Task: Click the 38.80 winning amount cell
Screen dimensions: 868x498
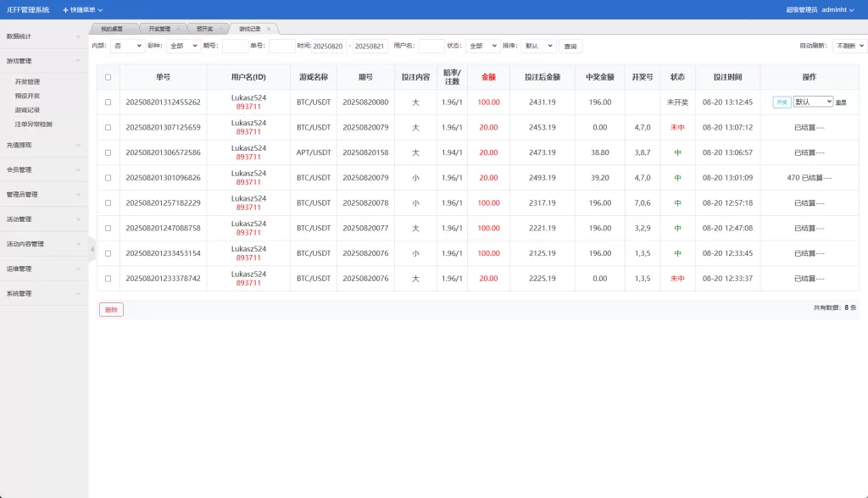Action: point(599,152)
